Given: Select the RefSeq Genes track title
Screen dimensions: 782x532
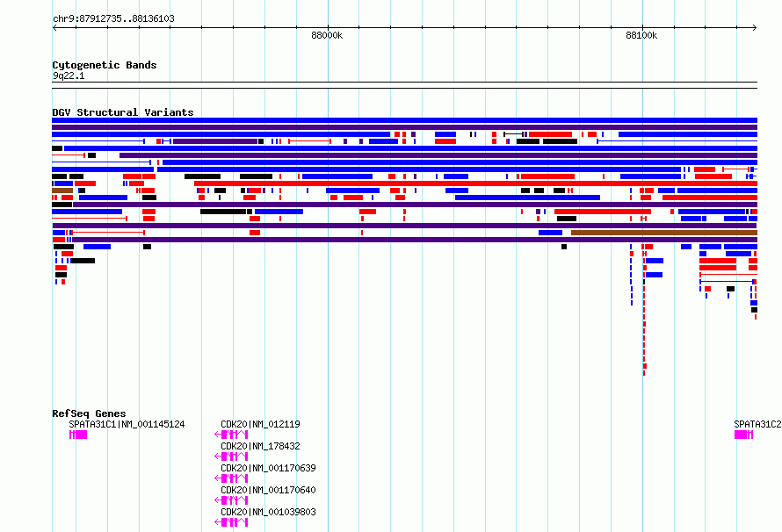Looking at the screenshot, I should click(x=89, y=413).
